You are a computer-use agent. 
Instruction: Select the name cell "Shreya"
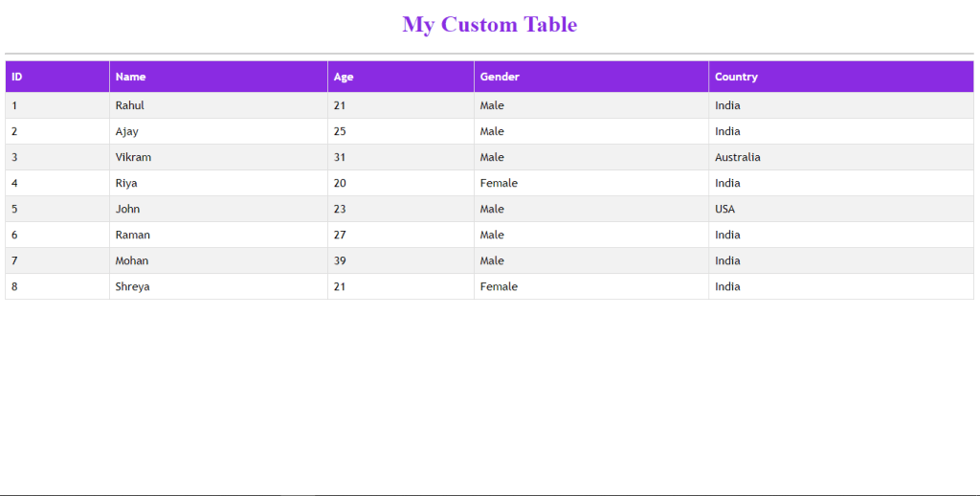pos(219,286)
